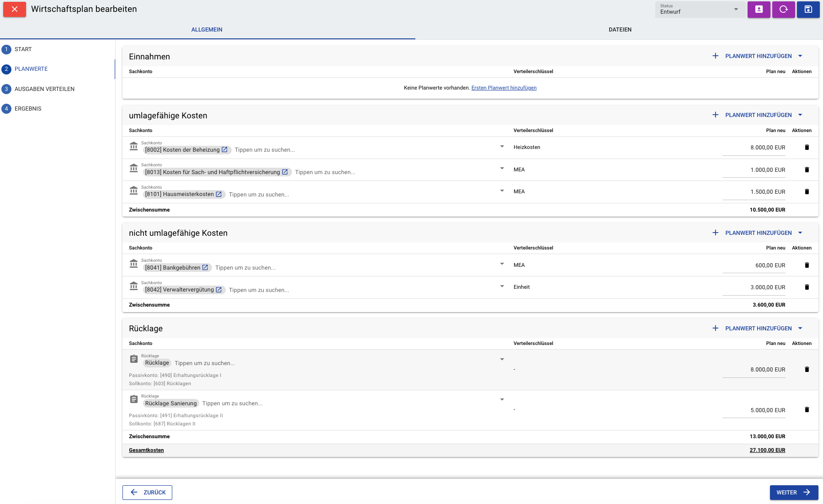Open external link for Hausmeisterkosten
This screenshot has height=504, width=823.
coord(218,194)
